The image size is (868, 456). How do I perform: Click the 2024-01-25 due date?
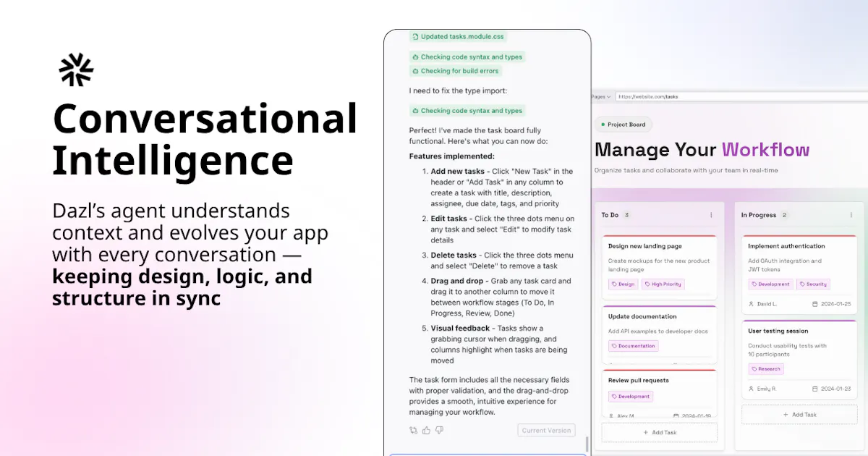coord(835,304)
